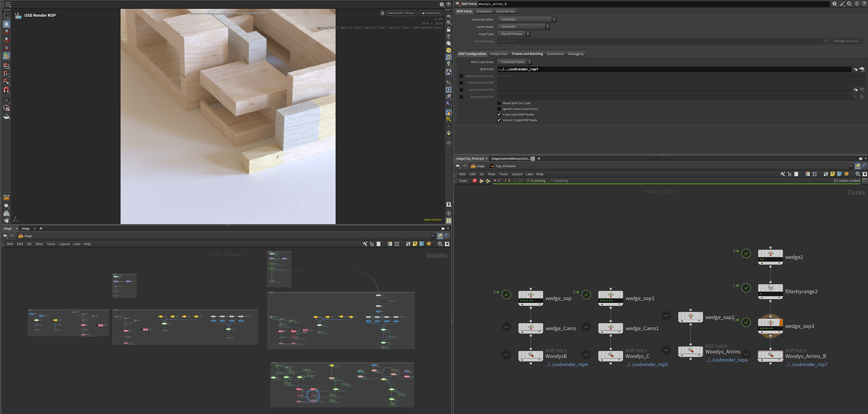Show sticky note icon in Tasks network
The width and height of the screenshot is (868, 414).
click(x=832, y=174)
